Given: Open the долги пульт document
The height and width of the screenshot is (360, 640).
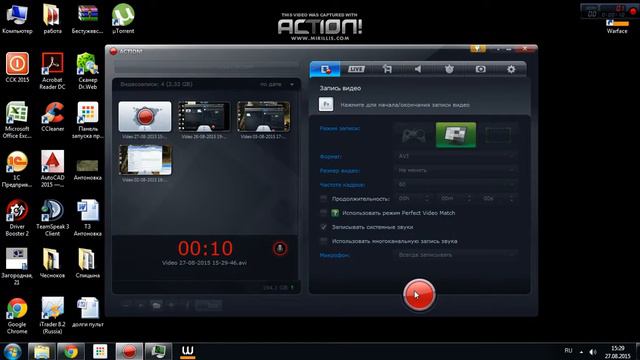Looking at the screenshot, I should pyautogui.click(x=87, y=313).
